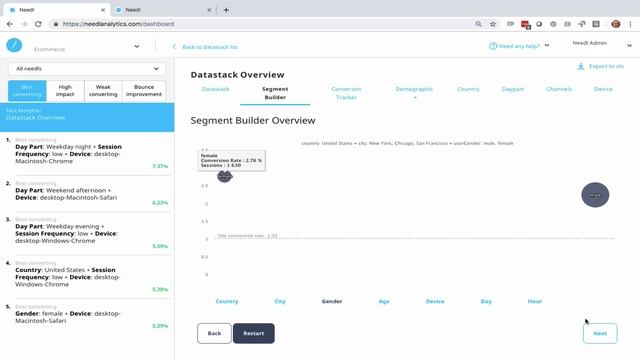Screen dimensions: 640x360
Task: Select the Hour segment step
Action: coord(535,301)
